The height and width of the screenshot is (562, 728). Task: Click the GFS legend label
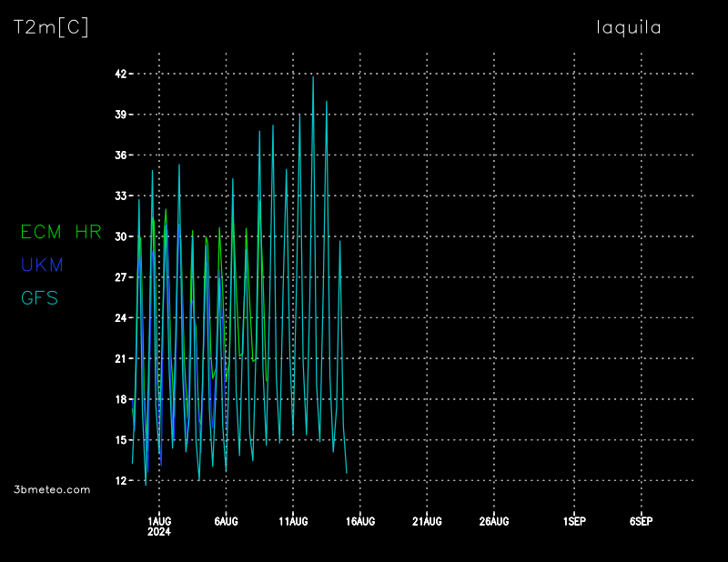[39, 297]
